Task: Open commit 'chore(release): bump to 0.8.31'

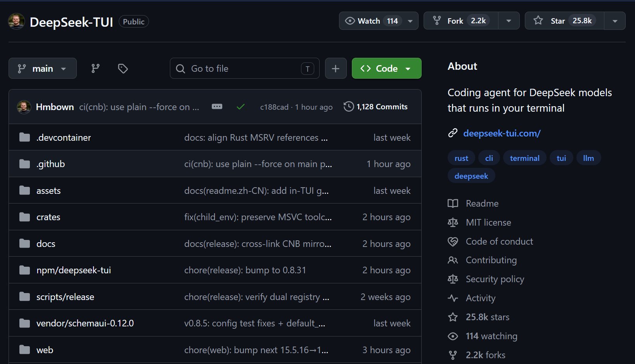Action: [245, 270]
